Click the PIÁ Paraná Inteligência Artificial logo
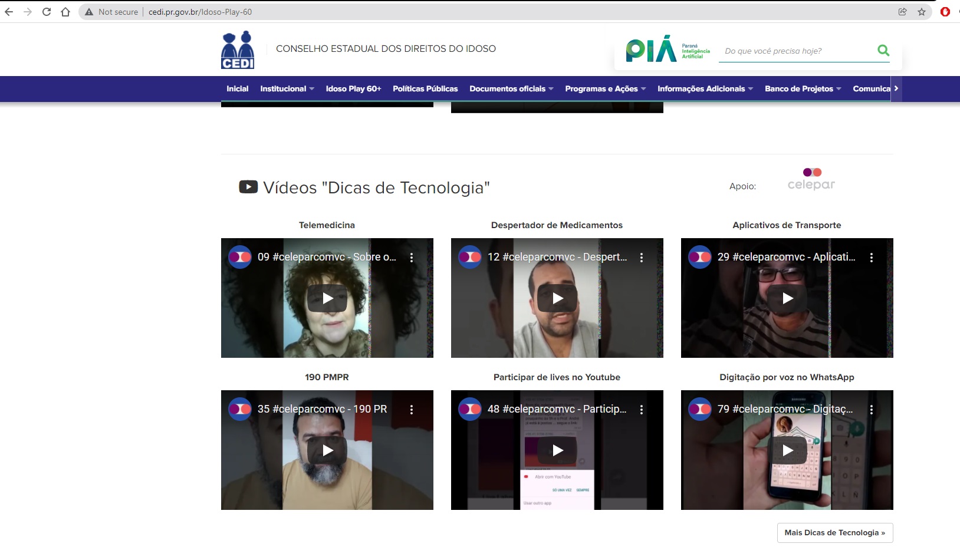The height and width of the screenshot is (560, 960). pyautogui.click(x=668, y=50)
